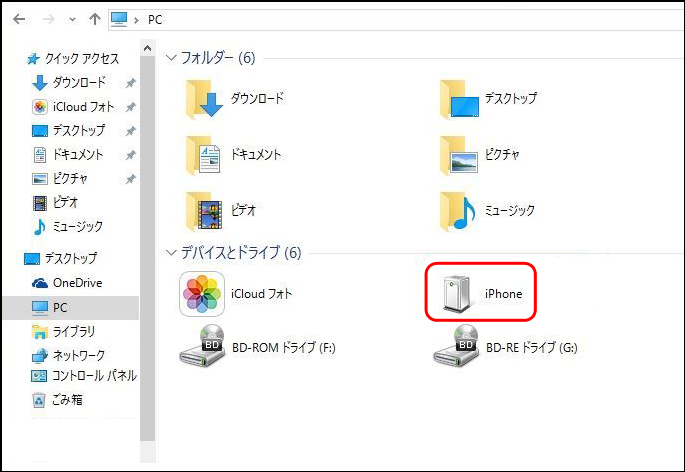The width and height of the screenshot is (685, 472).
Task: Select the ビデオ folder icon in main pane
Action: coord(204,211)
